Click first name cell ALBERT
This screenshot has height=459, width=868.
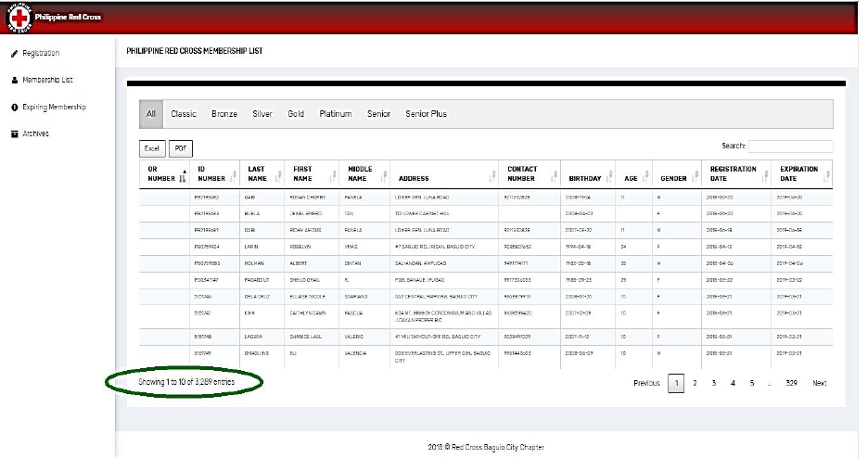coord(299,263)
